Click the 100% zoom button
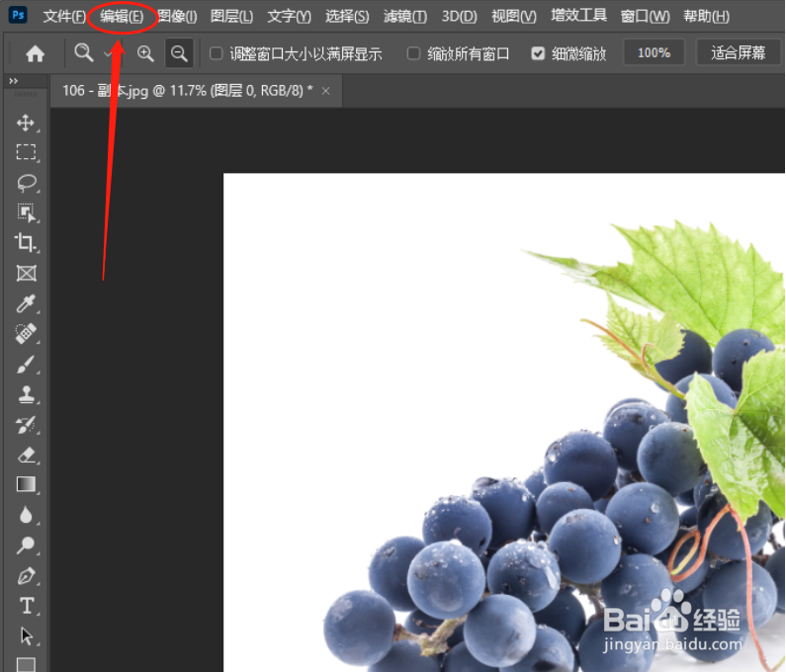The image size is (786, 672). pos(654,52)
